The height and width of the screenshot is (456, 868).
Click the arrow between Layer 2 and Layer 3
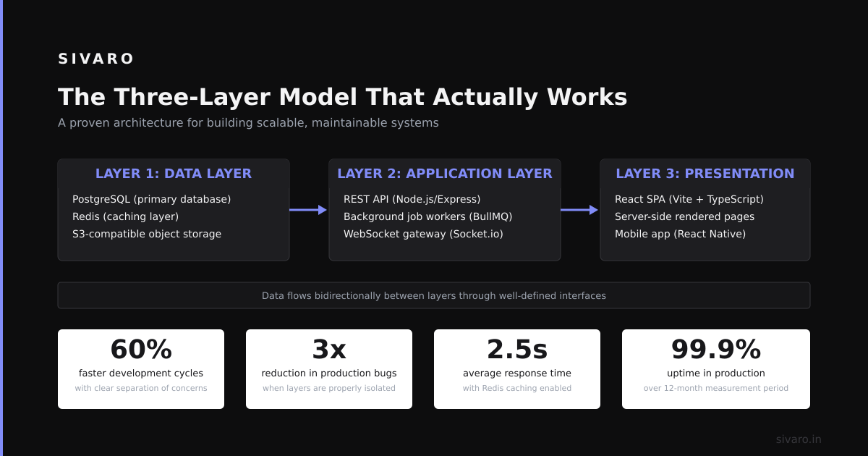pos(579,210)
